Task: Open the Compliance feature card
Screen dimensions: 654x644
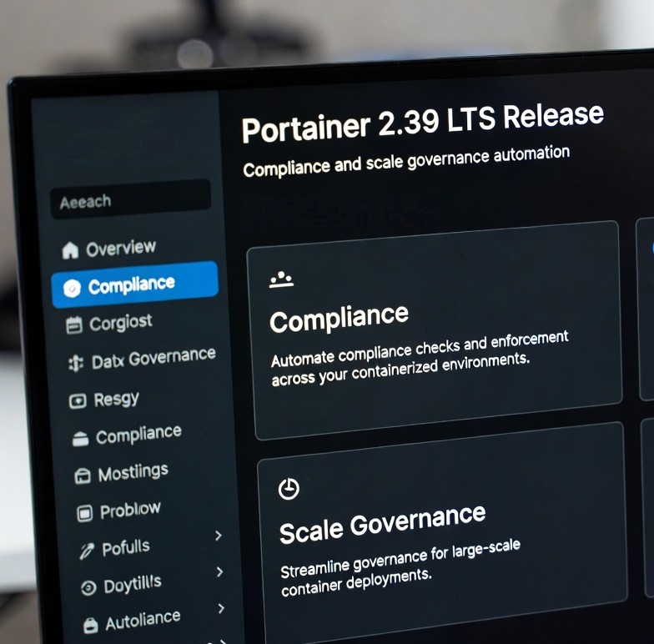Action: [x=435, y=330]
